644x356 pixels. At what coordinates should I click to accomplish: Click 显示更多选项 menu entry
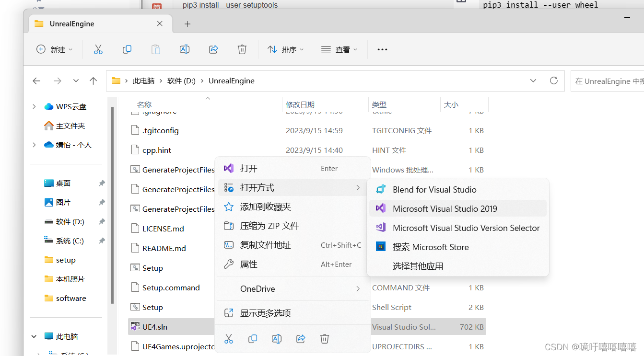(x=293, y=313)
